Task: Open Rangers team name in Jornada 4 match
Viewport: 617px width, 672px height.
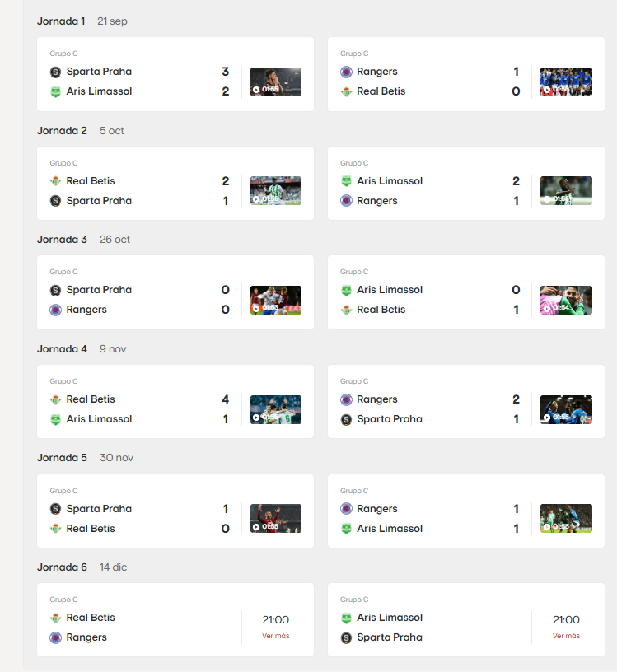Action: coord(376,399)
